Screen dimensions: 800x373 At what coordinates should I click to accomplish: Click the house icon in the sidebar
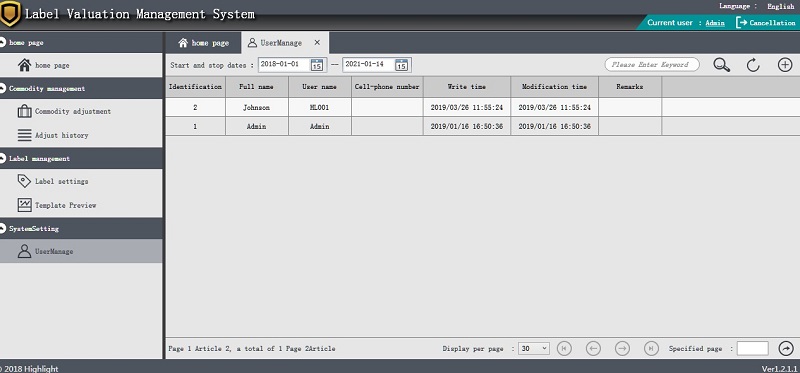pos(24,65)
